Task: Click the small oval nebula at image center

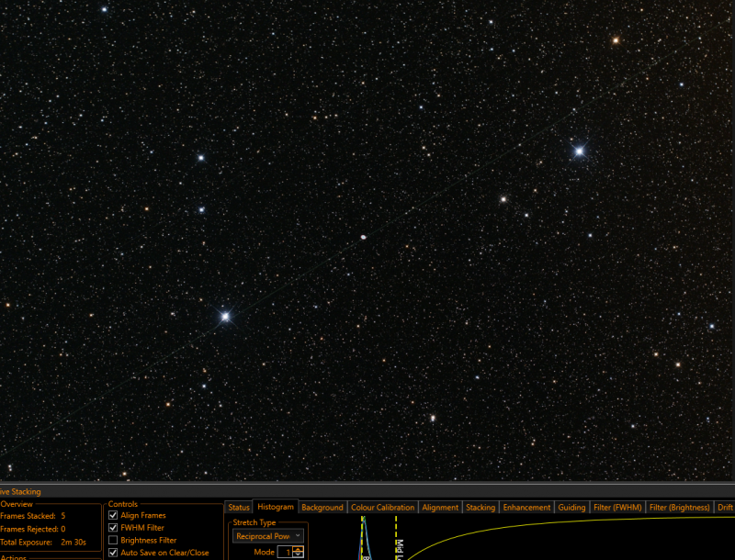Action: pos(363,238)
